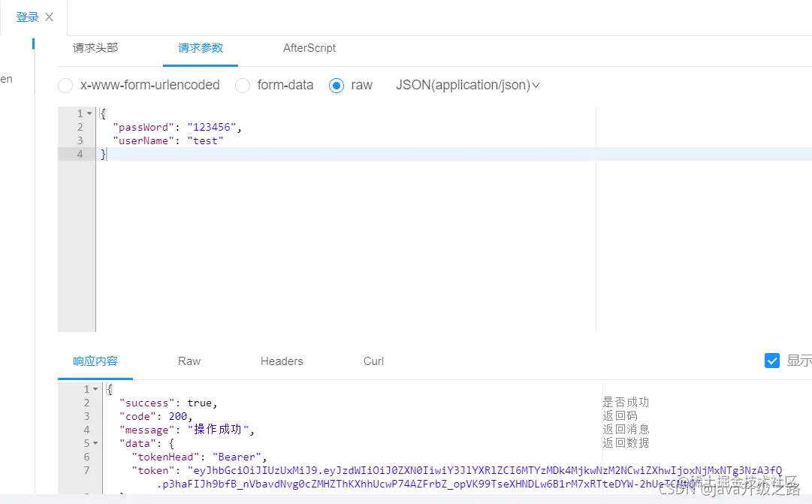Open the 请求头部 tab
Viewport: 812px width, 504px height.
[96, 47]
